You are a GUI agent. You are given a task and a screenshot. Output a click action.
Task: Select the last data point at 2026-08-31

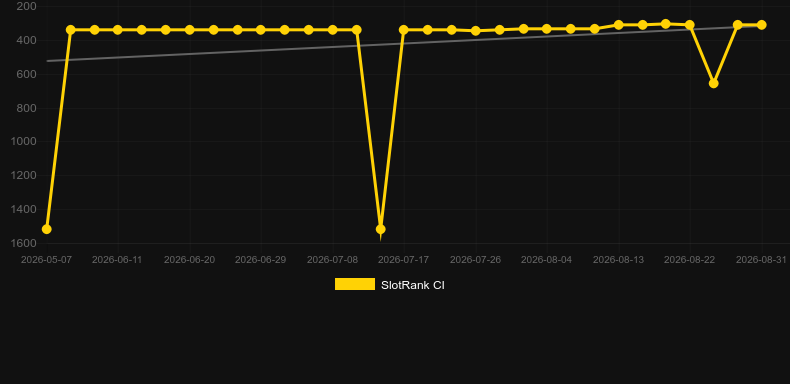click(x=761, y=25)
